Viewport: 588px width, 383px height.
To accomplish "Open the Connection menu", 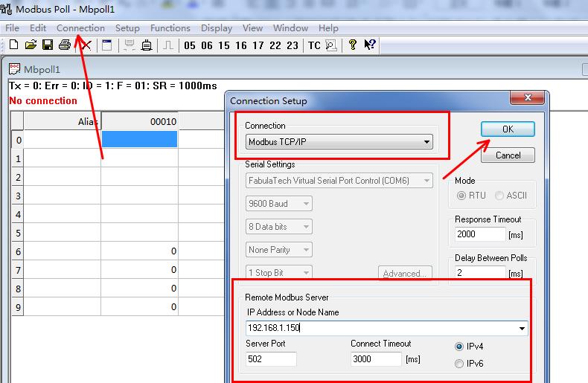I will tap(80, 28).
